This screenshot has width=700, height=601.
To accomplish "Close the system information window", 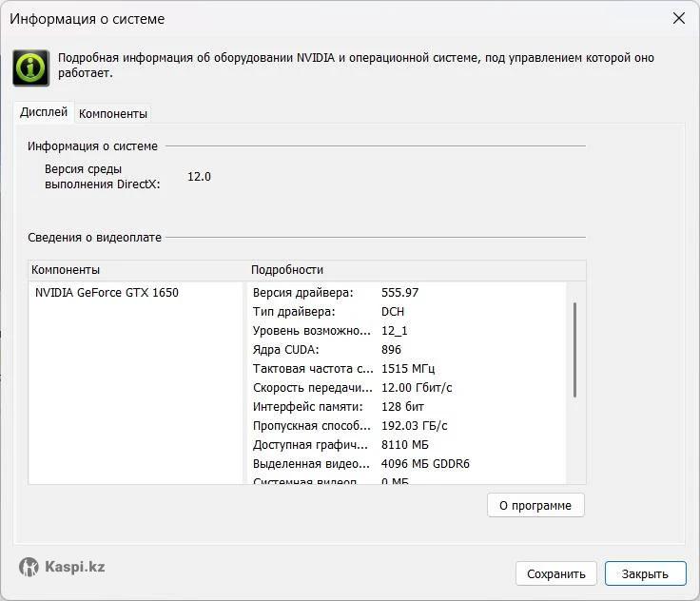I will point(679,19).
